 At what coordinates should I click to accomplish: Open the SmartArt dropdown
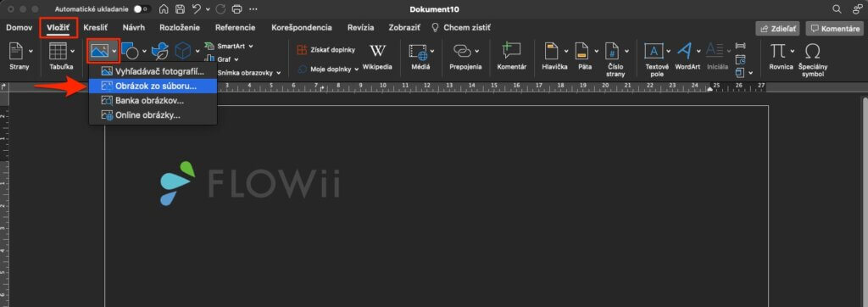(229, 46)
